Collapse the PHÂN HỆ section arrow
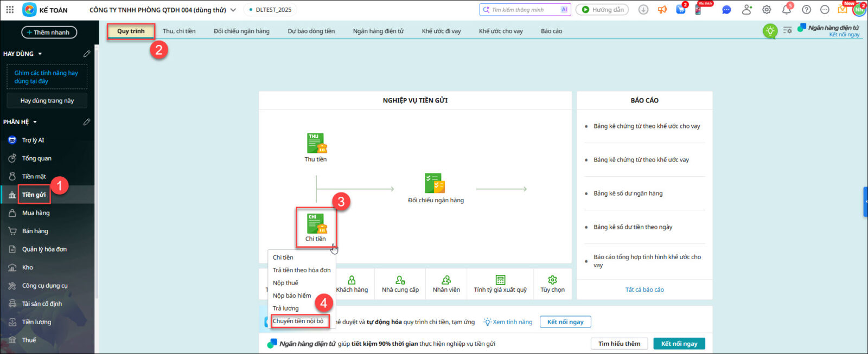 point(35,122)
